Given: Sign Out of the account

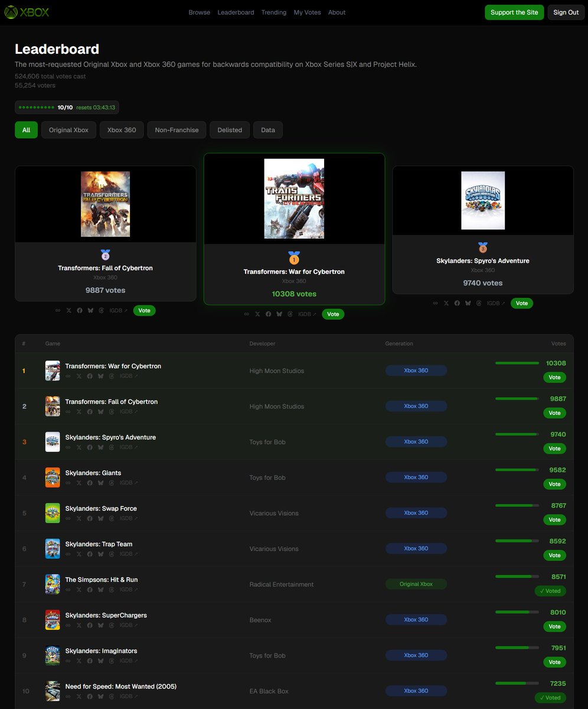Looking at the screenshot, I should click(x=566, y=12).
